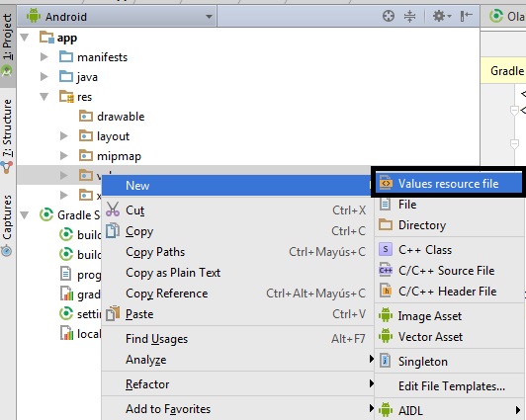Open the Structure tool window tab
Viewport: 526px width, 420px height.
tap(7, 135)
